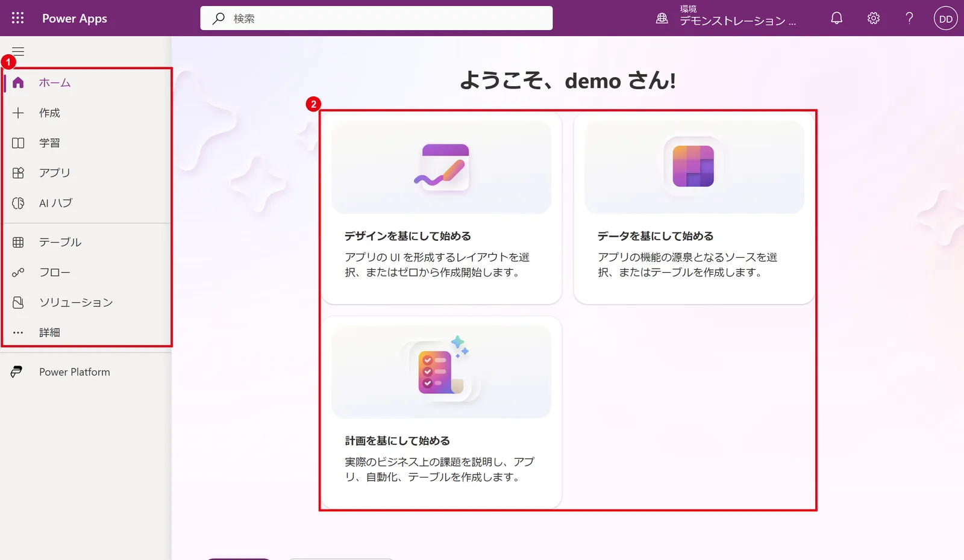Screen dimensions: 964x560
Task: Click the ellipsis icon beside 詳細
Action: (18, 332)
